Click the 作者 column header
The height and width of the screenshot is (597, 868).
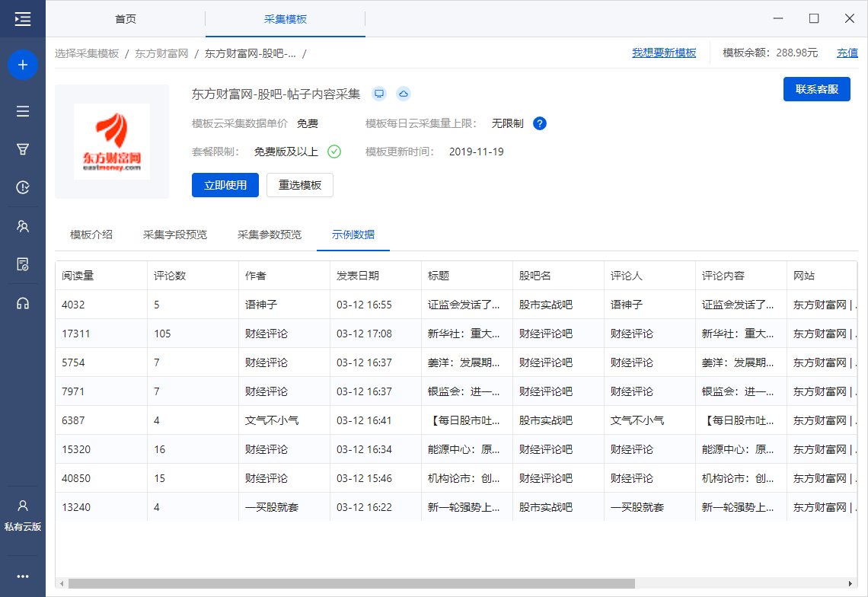coord(285,276)
